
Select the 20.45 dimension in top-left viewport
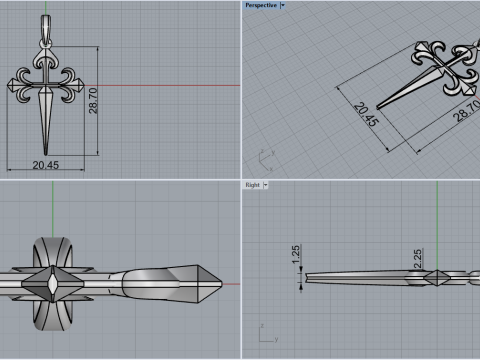[x=46, y=165]
